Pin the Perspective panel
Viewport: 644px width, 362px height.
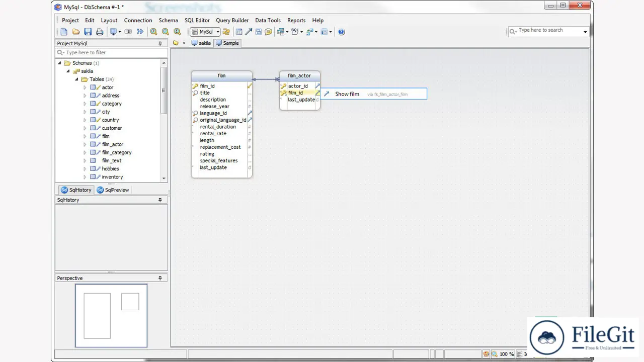(160, 278)
